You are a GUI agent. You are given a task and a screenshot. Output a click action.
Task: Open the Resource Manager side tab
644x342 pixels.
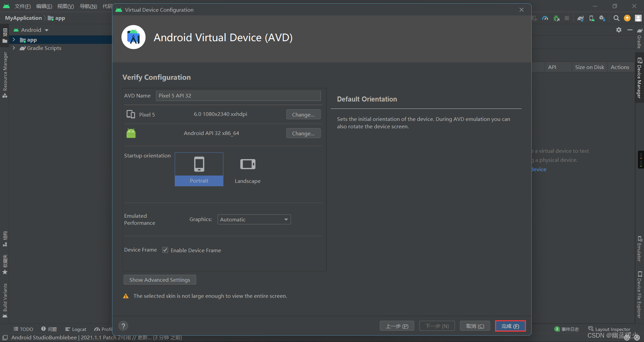tap(5, 75)
